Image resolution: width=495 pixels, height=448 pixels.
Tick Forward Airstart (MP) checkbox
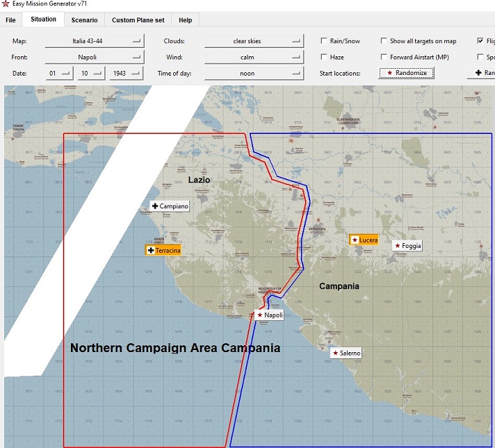384,57
